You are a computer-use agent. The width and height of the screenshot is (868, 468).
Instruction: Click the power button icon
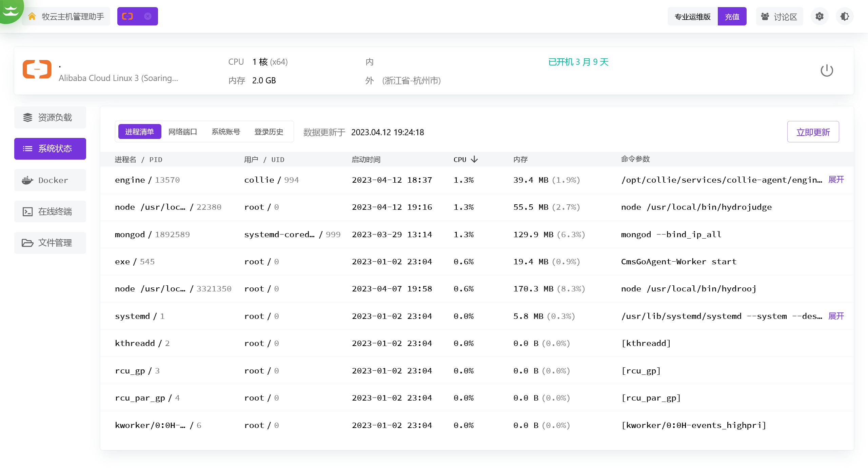coord(826,70)
